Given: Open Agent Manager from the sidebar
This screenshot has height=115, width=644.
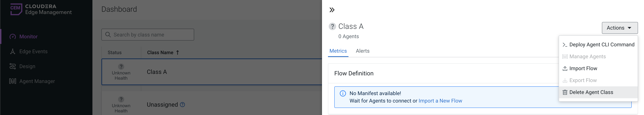Looking at the screenshot, I should pos(37,81).
